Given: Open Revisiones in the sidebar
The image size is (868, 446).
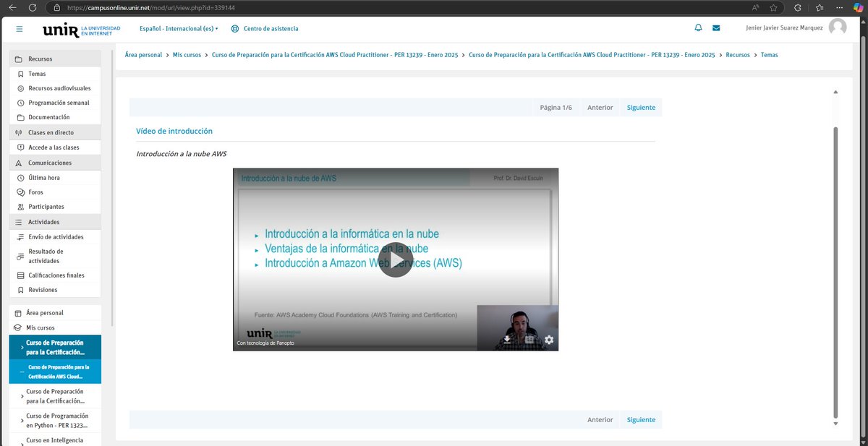Looking at the screenshot, I should (56, 290).
